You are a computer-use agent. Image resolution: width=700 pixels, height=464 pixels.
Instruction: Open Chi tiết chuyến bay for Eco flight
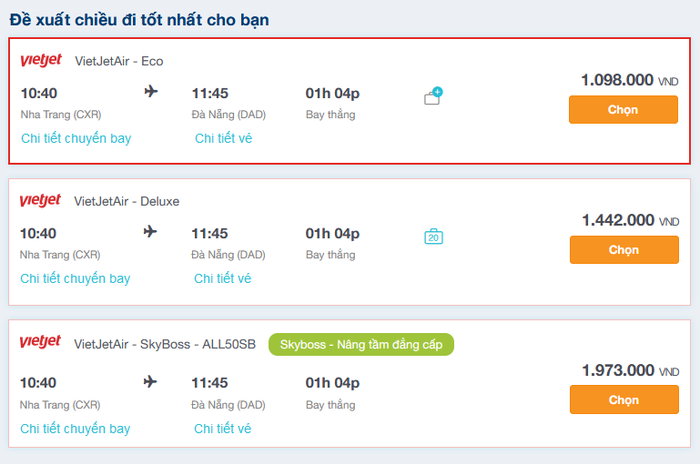76,138
